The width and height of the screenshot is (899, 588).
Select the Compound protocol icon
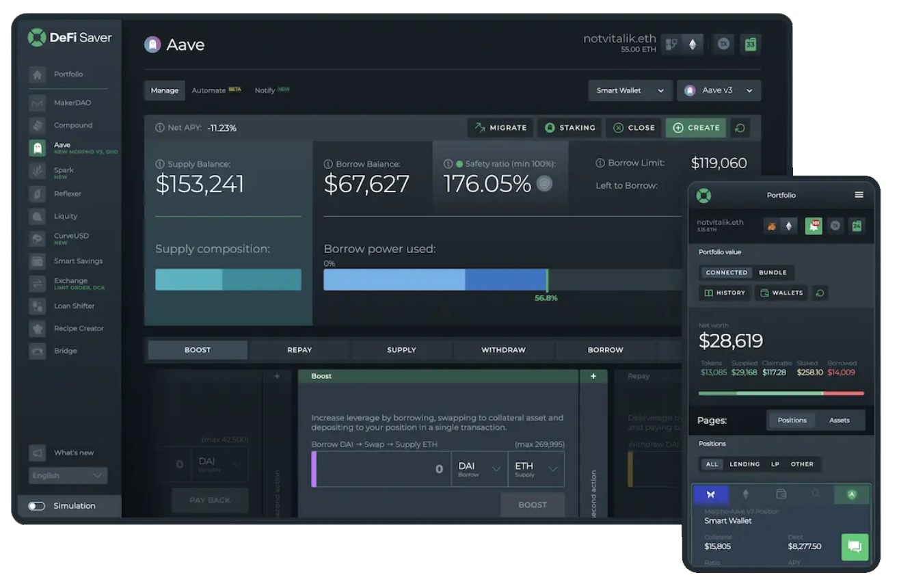pos(38,126)
